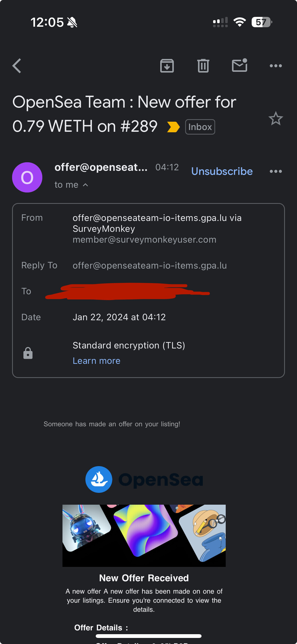The width and height of the screenshot is (297, 644).
Task: Collapse the details with the to me chevron
Action: pyautogui.click(x=86, y=185)
